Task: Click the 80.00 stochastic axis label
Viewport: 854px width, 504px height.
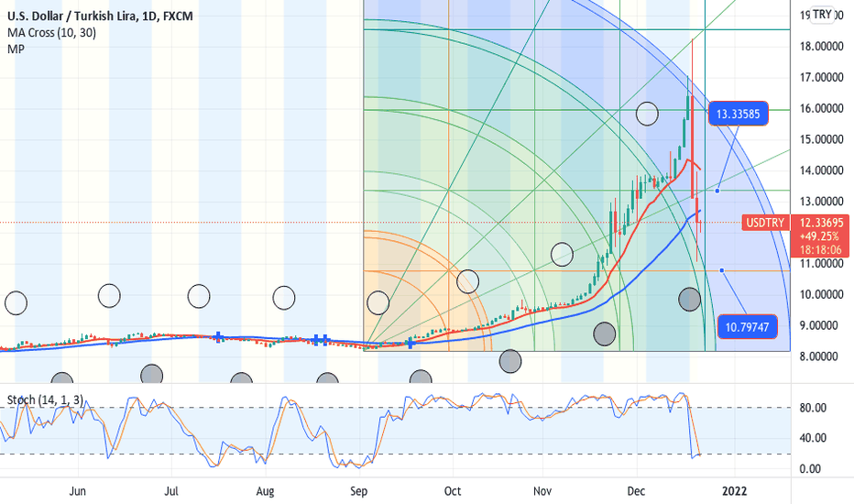Action: (x=813, y=408)
